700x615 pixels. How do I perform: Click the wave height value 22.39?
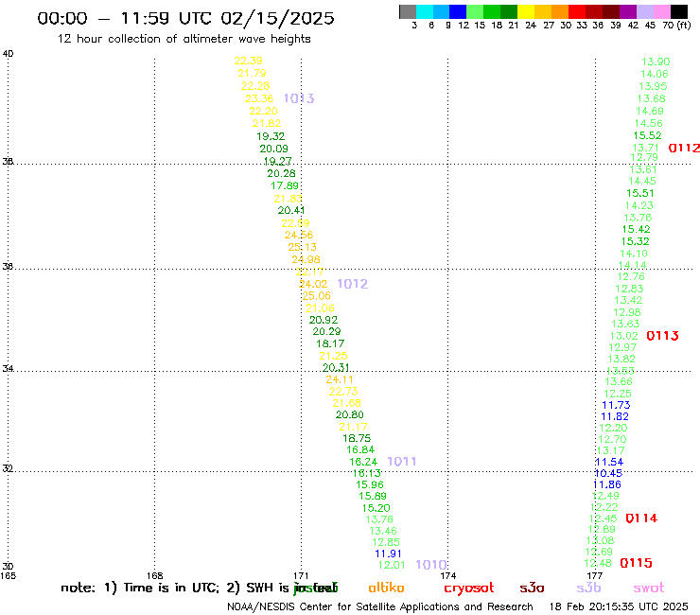[248, 61]
